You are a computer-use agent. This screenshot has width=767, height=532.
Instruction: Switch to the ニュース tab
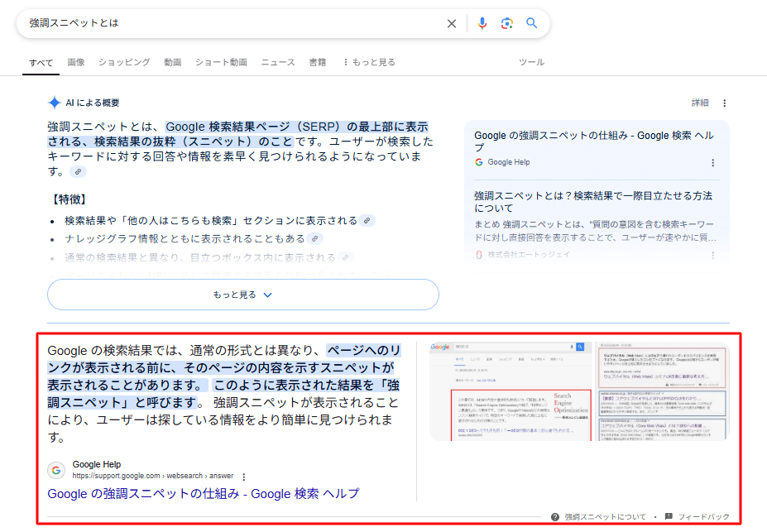click(278, 62)
